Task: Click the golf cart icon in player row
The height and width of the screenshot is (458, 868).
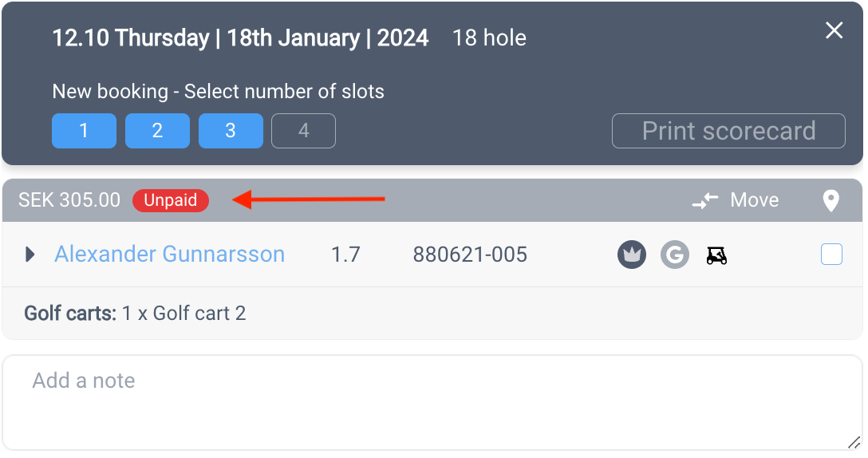Action: pos(717,255)
